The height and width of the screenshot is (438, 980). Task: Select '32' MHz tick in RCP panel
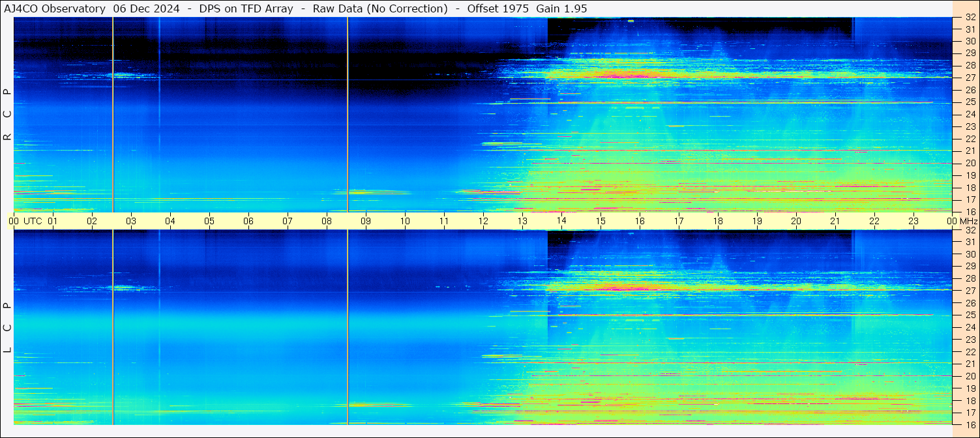970,17
